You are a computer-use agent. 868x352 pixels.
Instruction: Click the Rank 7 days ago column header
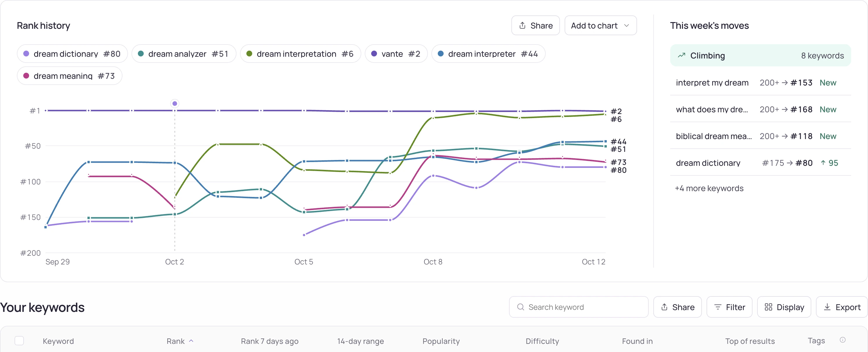tap(269, 341)
